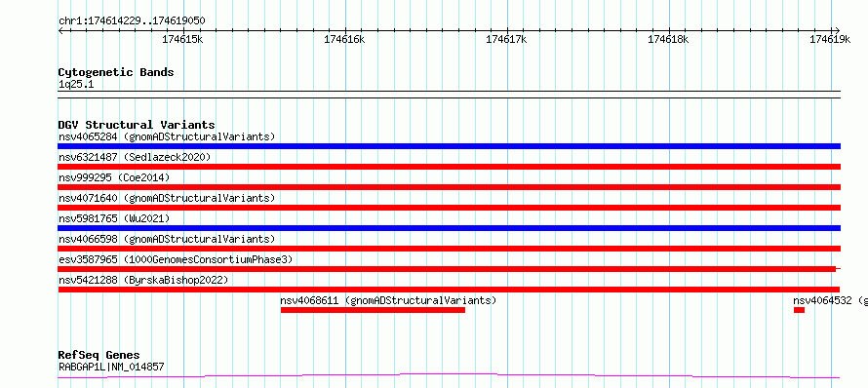Open the nsv4066598 gnomAD variant label
The height and width of the screenshot is (388, 868).
pos(167,239)
